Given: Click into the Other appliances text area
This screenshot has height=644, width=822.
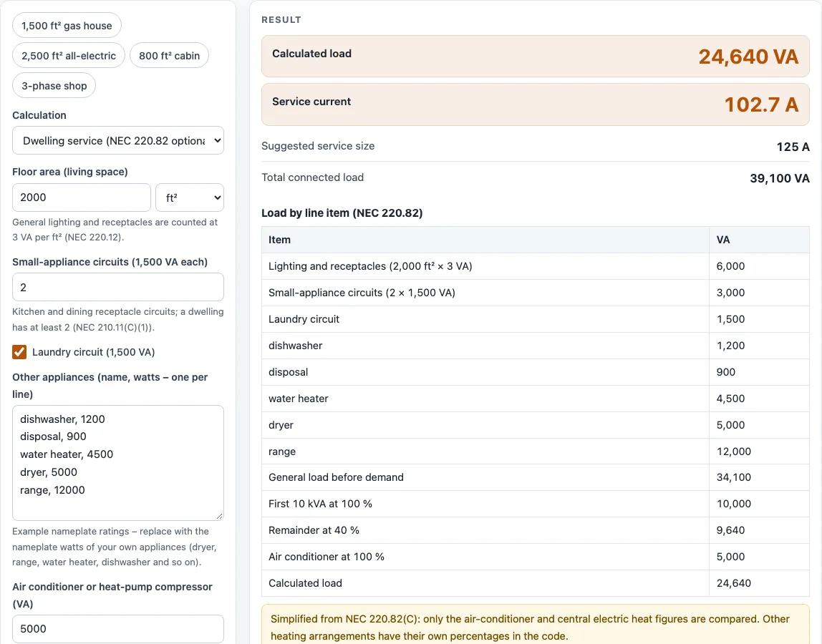Looking at the screenshot, I should click(x=118, y=462).
